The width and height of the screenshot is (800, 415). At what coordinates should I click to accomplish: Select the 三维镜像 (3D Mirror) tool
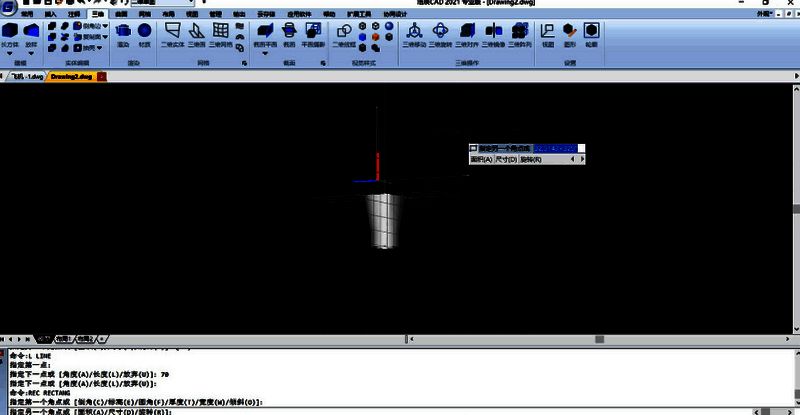point(493,34)
